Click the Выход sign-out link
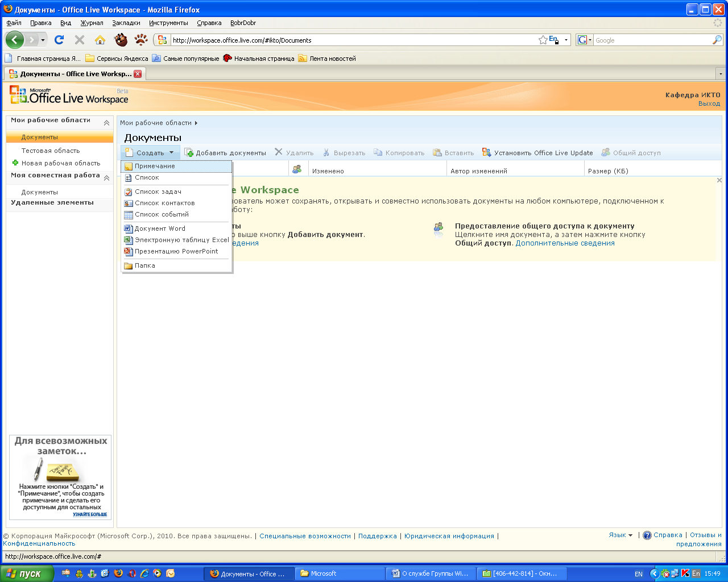 coord(709,103)
